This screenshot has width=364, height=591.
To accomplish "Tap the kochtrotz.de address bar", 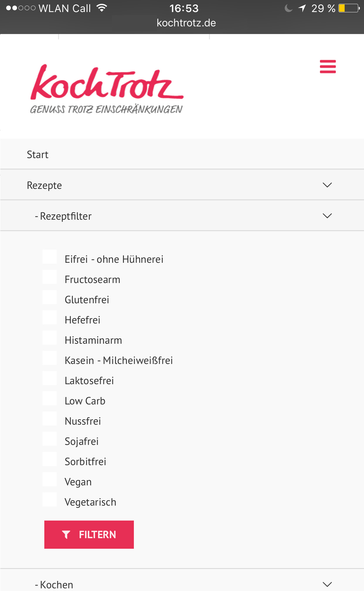I will 186,23.
